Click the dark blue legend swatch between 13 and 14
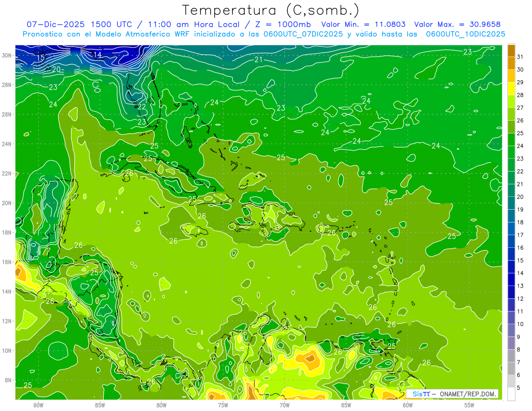The height and width of the screenshot is (411, 532). (x=511, y=279)
